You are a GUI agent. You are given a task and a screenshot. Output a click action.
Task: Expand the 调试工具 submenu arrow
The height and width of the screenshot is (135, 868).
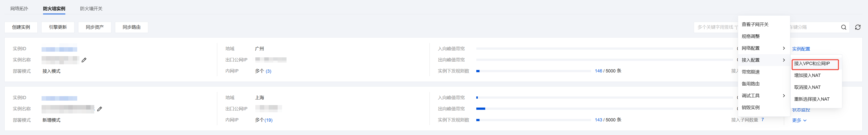pos(784,96)
